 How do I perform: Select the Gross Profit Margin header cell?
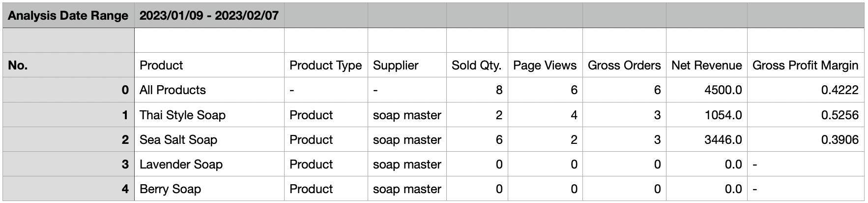tap(806, 65)
